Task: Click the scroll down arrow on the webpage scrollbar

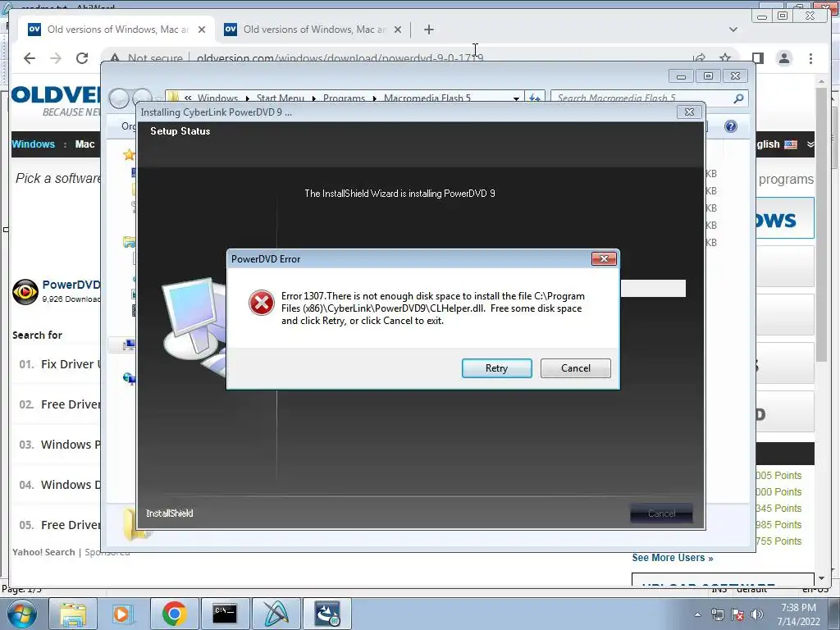Action: point(821,579)
